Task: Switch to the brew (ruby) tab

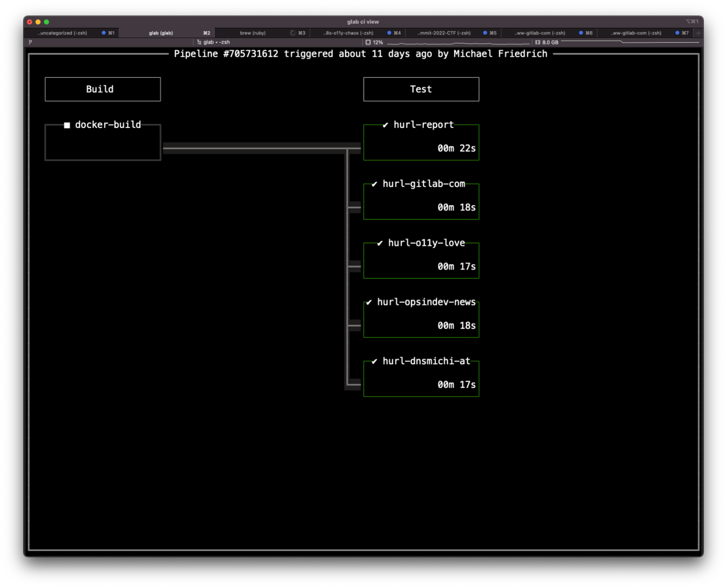Action: 253,33
